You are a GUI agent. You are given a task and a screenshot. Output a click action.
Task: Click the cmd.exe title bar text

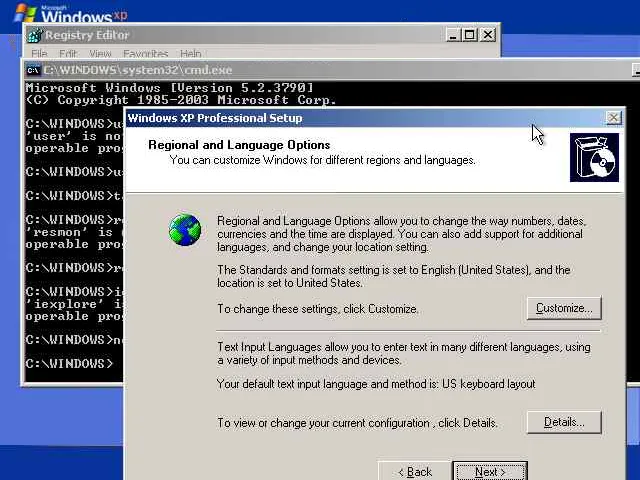[x=138, y=70]
